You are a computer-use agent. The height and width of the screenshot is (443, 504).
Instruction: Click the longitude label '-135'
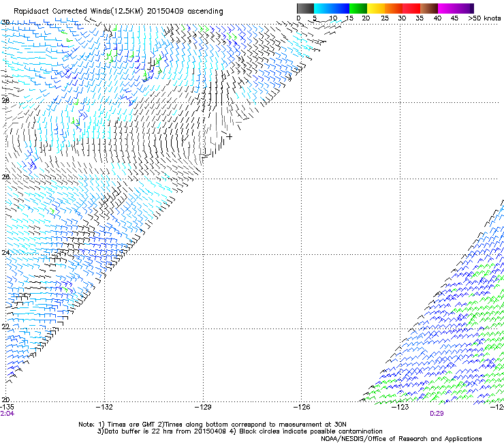point(7,408)
